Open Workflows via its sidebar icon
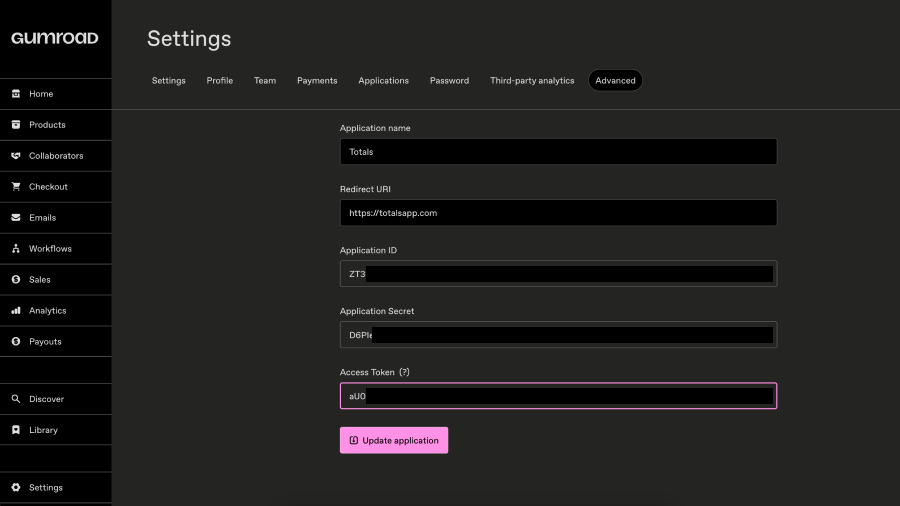The width and height of the screenshot is (900, 506). click(x=16, y=248)
